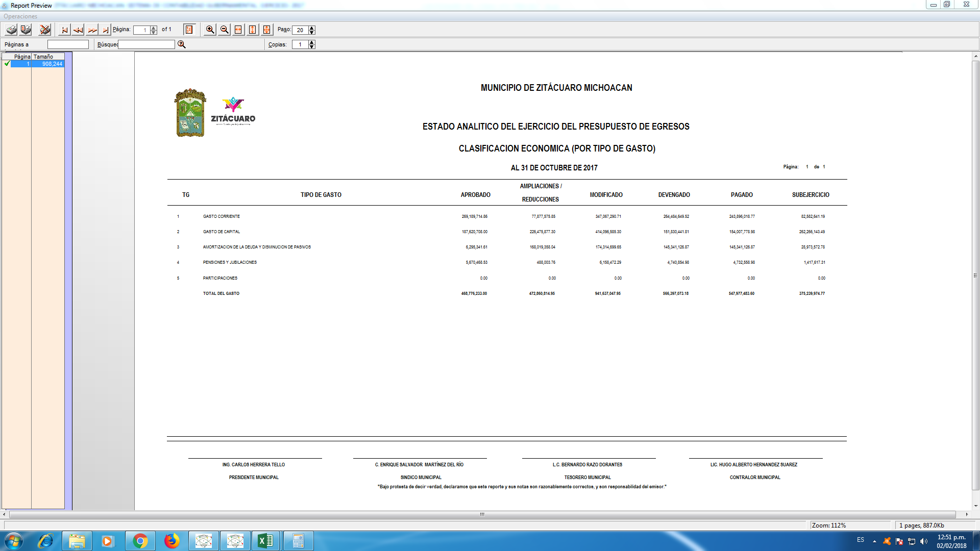
Task: Go to last page arrow
Action: click(x=105, y=30)
